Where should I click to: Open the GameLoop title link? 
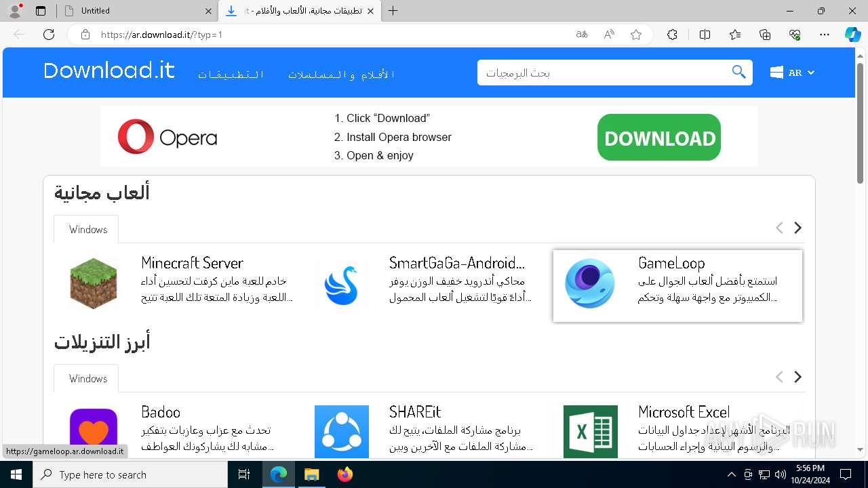tap(671, 263)
